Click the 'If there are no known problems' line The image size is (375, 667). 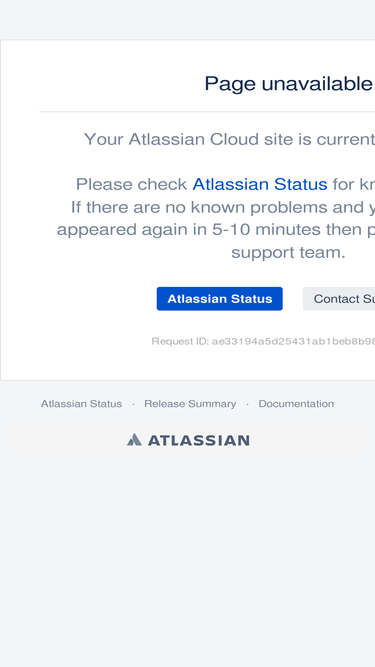pos(223,207)
